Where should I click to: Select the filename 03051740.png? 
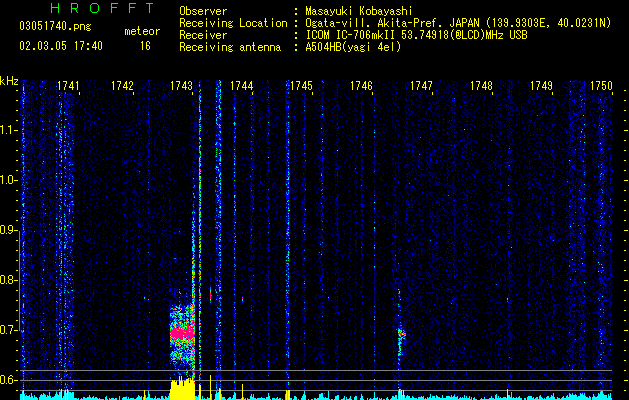click(55, 26)
